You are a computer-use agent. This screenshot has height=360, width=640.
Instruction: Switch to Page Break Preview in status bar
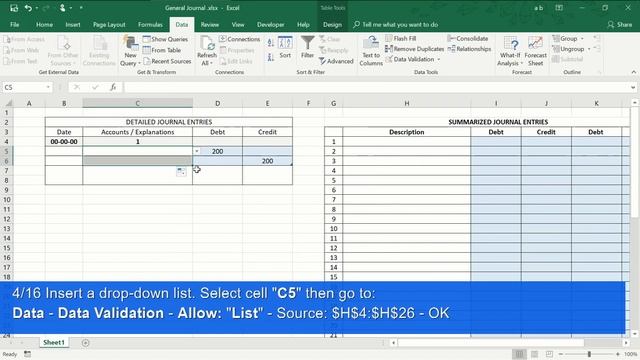click(x=549, y=354)
